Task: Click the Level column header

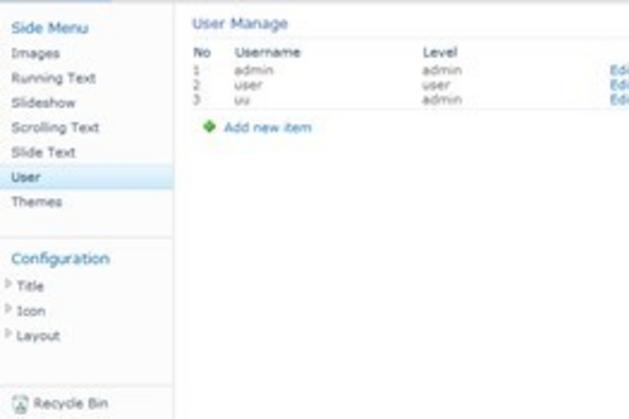Action: pos(440,52)
